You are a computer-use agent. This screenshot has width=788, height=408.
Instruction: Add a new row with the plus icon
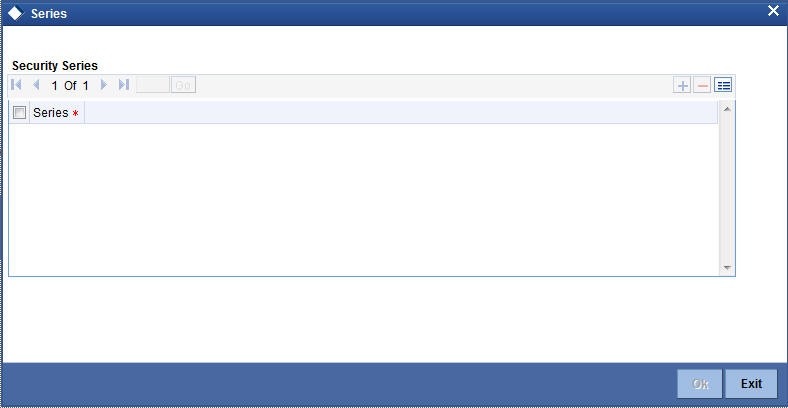(x=682, y=85)
